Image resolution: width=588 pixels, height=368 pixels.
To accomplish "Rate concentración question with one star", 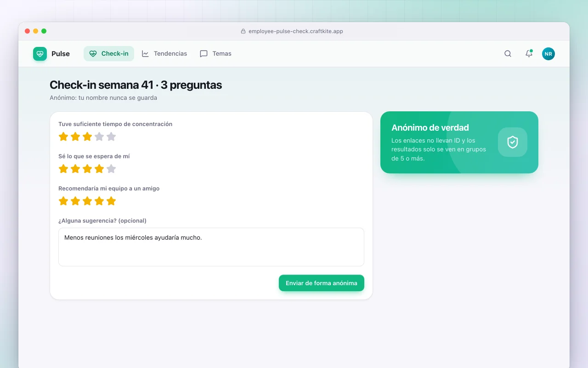I will [63, 137].
